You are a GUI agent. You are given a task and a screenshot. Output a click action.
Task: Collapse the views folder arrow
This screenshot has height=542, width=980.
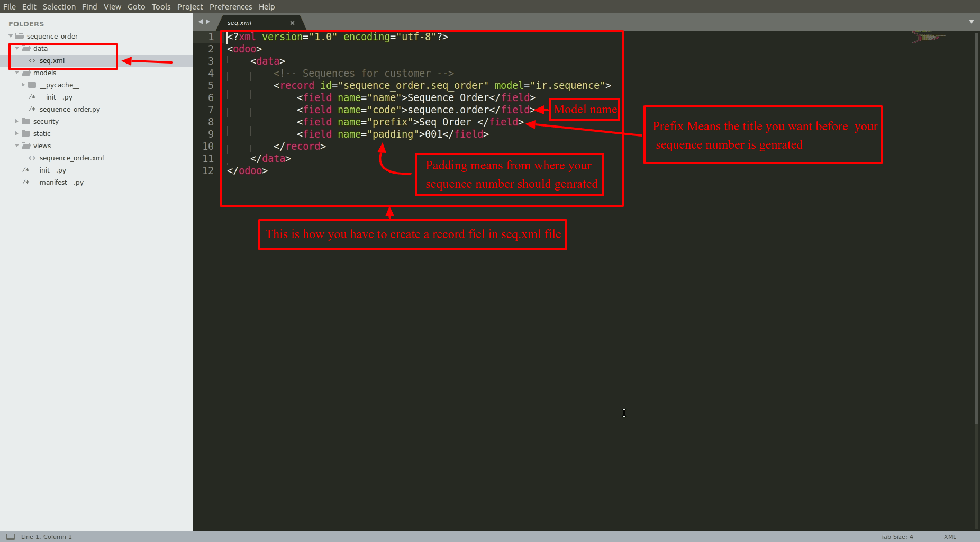[x=17, y=146]
